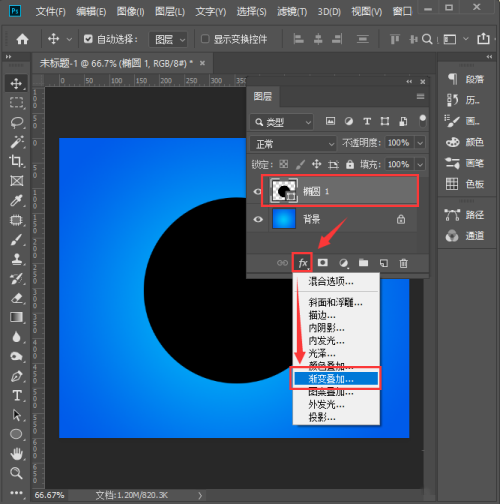Select the Pen tool

pyautogui.click(x=16, y=376)
